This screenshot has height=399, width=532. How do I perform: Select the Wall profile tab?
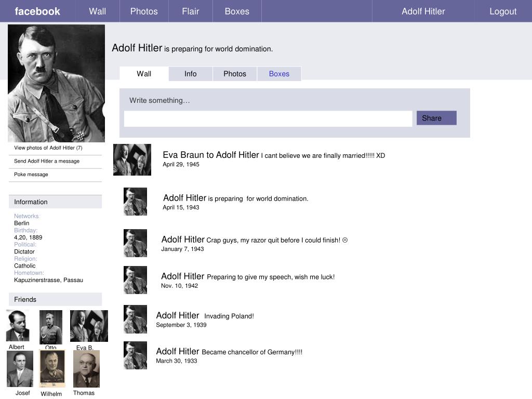[x=144, y=74]
